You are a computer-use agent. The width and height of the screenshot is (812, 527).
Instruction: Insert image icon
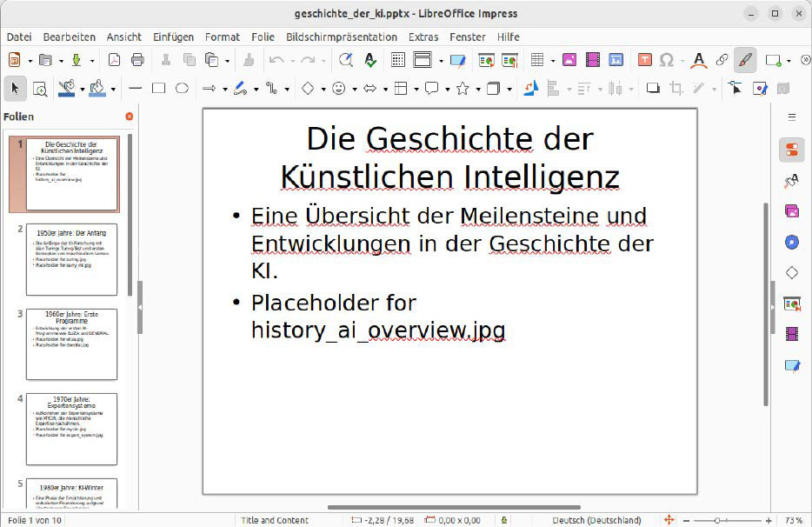pyautogui.click(x=569, y=60)
